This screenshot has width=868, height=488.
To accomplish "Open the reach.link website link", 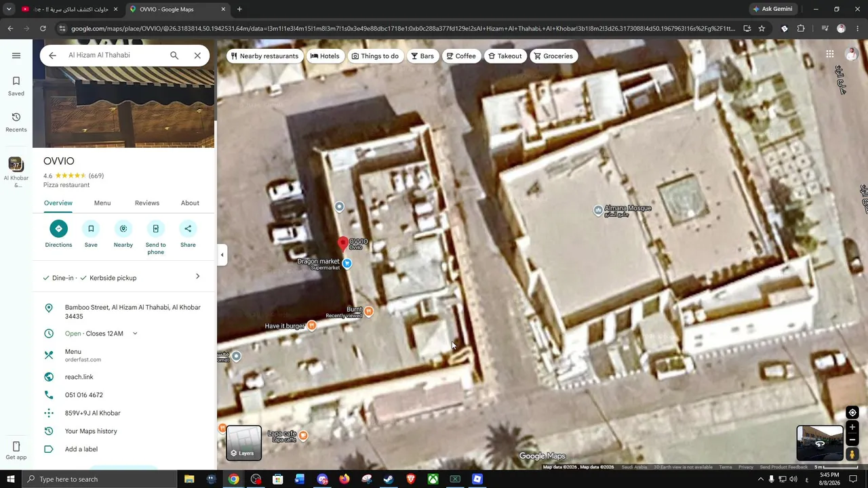I will [x=123, y=377].
